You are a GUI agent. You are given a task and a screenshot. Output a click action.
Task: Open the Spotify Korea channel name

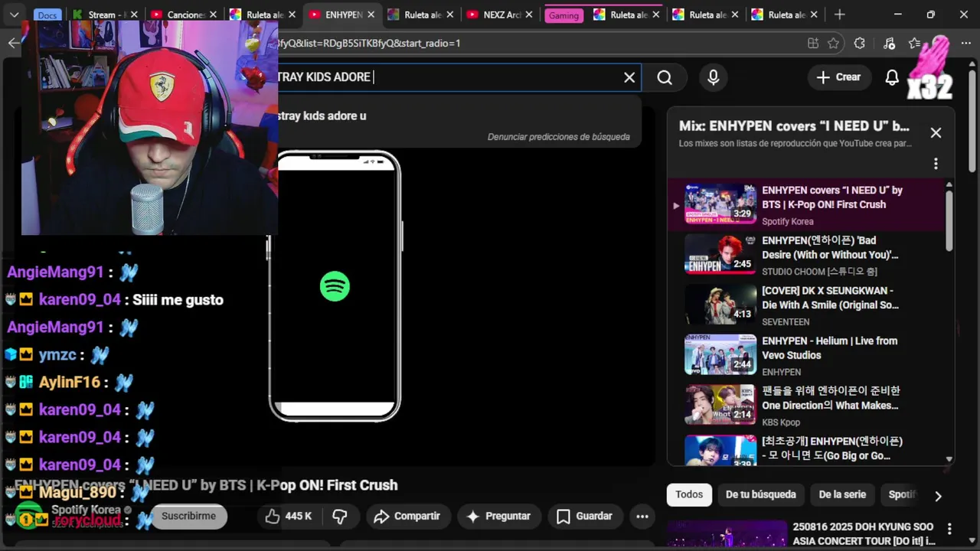(86, 510)
